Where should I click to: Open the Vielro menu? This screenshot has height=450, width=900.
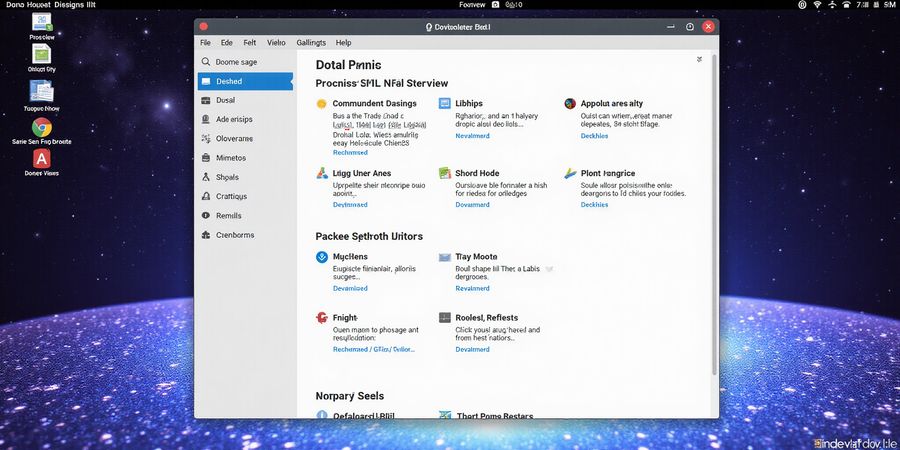[x=276, y=42]
